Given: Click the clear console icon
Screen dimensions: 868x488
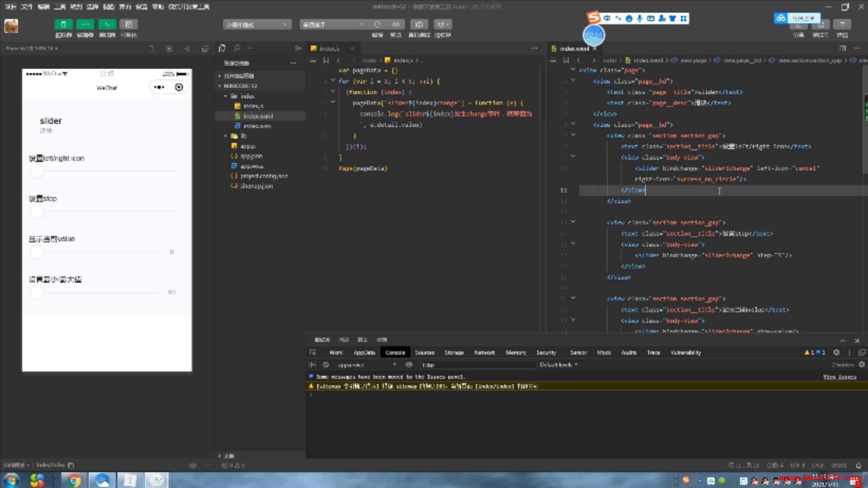Looking at the screenshot, I should (x=325, y=365).
